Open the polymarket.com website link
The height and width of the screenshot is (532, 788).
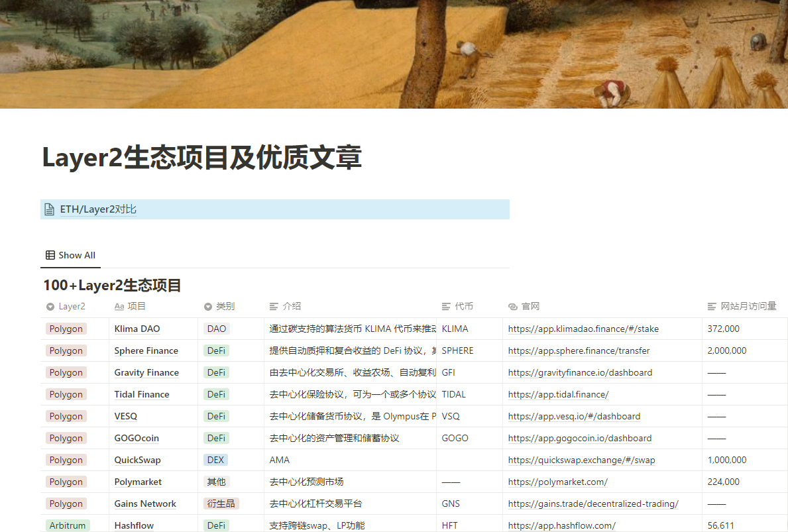point(558,482)
